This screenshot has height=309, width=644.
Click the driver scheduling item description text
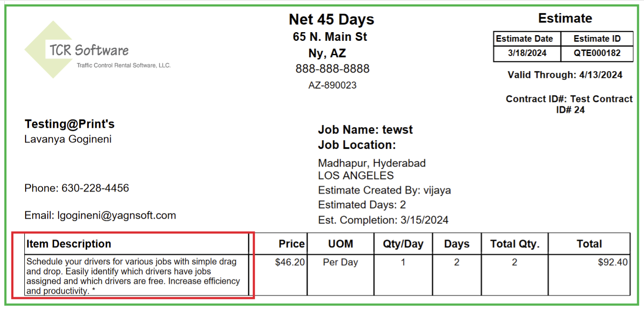click(133, 276)
